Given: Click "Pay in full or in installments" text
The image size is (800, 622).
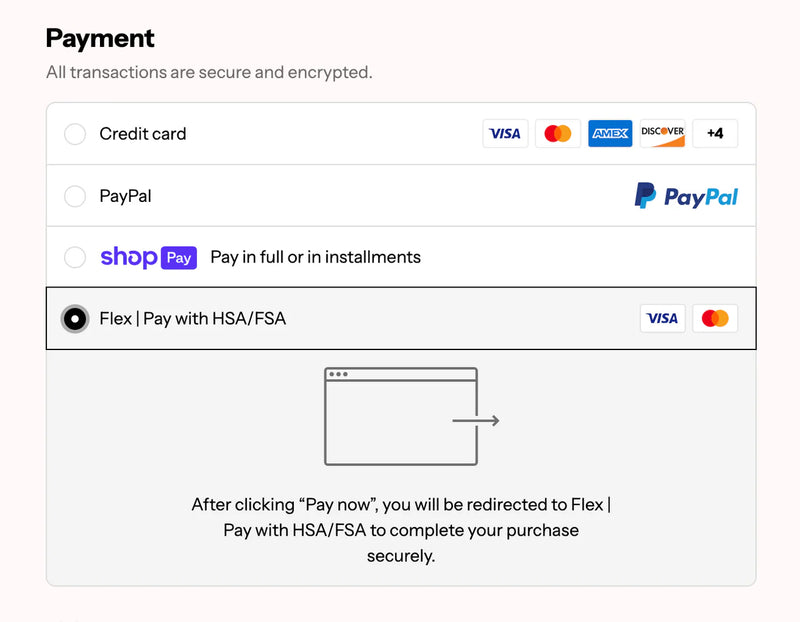Looking at the screenshot, I should 315,257.
